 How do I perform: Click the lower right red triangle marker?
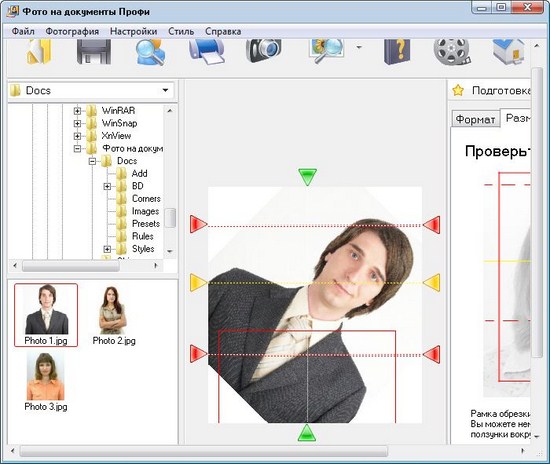point(431,354)
